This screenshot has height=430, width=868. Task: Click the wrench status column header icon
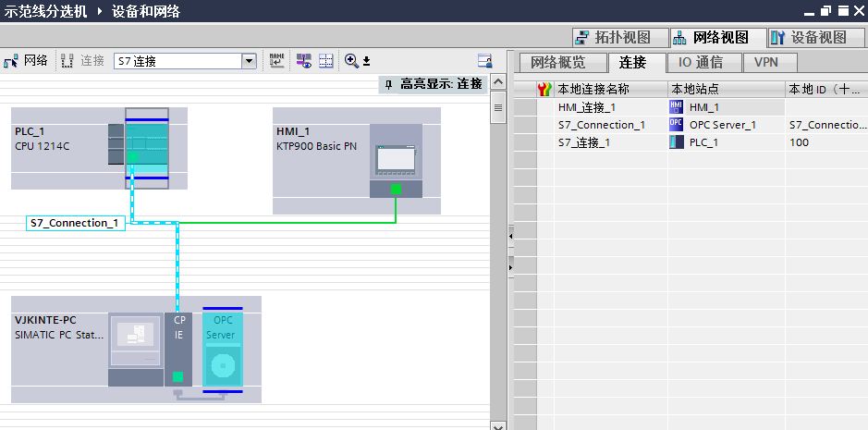pyautogui.click(x=544, y=89)
